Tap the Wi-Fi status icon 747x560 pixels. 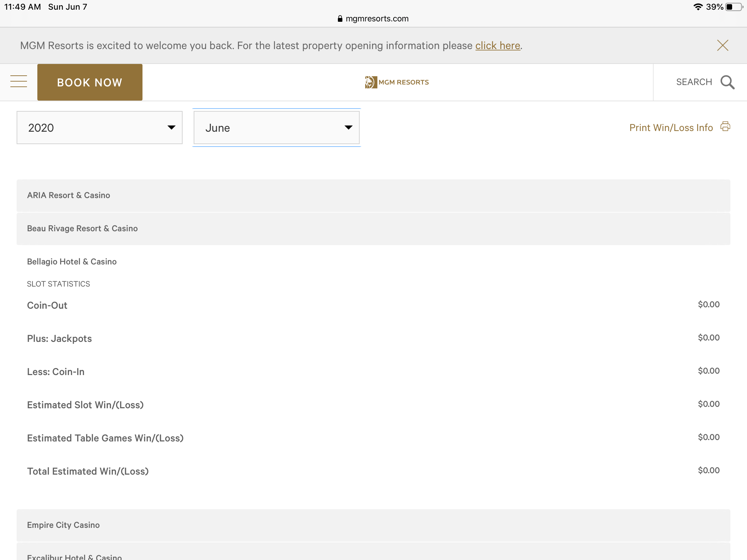pos(698,7)
